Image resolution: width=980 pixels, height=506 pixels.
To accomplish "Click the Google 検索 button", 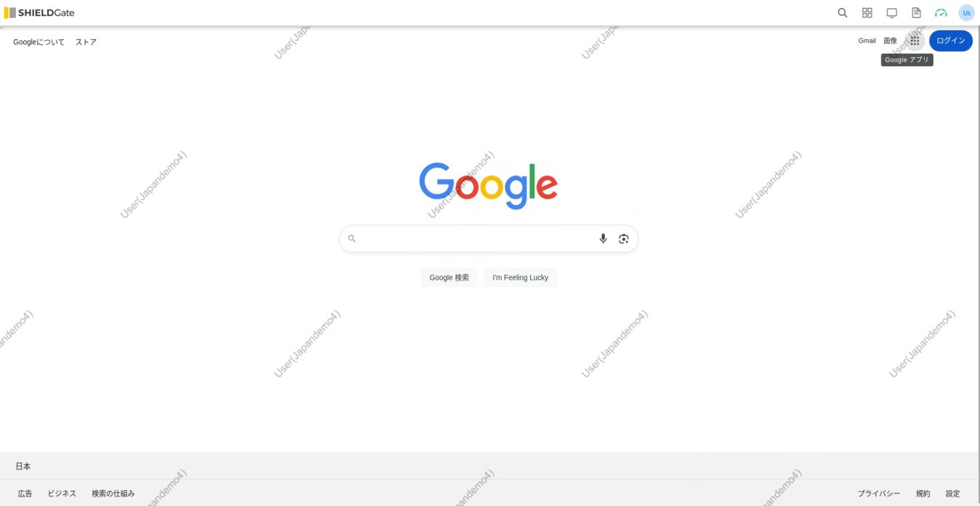I will tap(449, 278).
